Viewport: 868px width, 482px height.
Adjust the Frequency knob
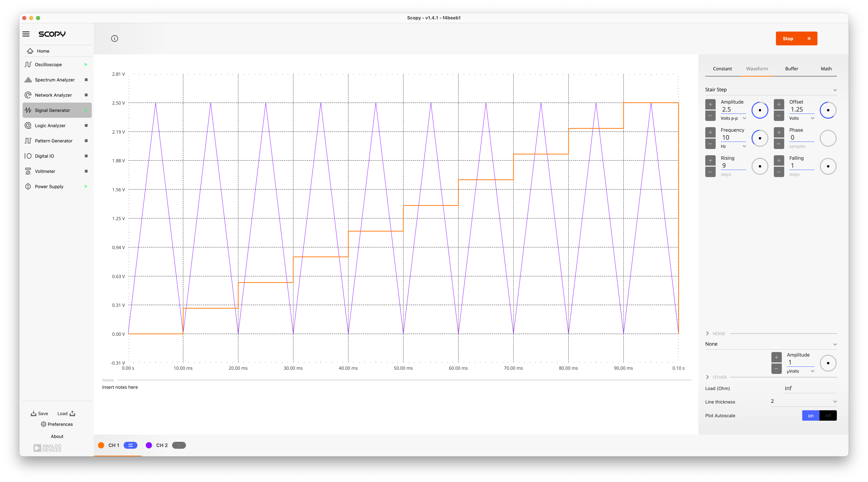pyautogui.click(x=760, y=138)
